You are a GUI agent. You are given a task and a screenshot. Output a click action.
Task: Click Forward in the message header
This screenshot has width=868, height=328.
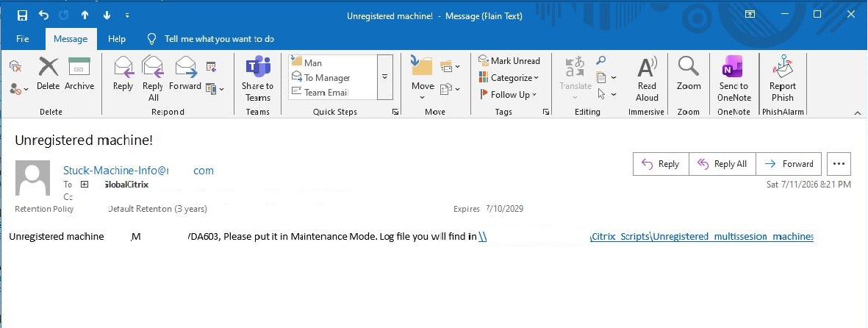pyautogui.click(x=789, y=164)
